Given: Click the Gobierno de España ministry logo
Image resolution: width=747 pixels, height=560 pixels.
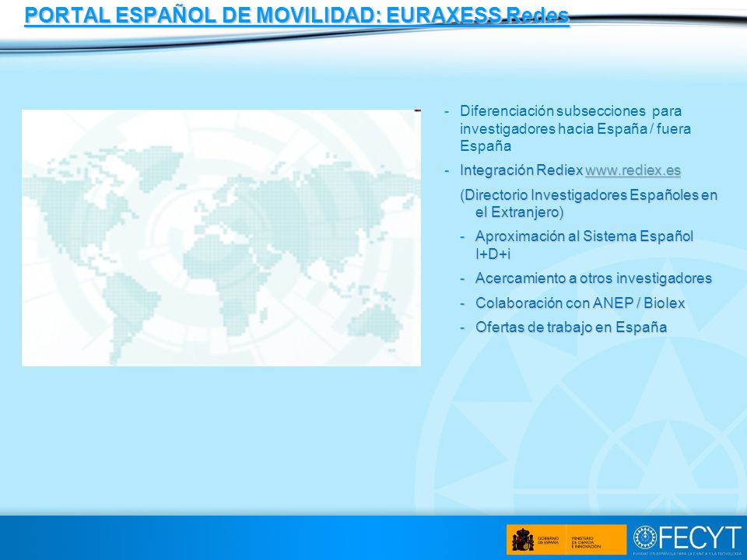Looking at the screenshot, I should (566, 540).
